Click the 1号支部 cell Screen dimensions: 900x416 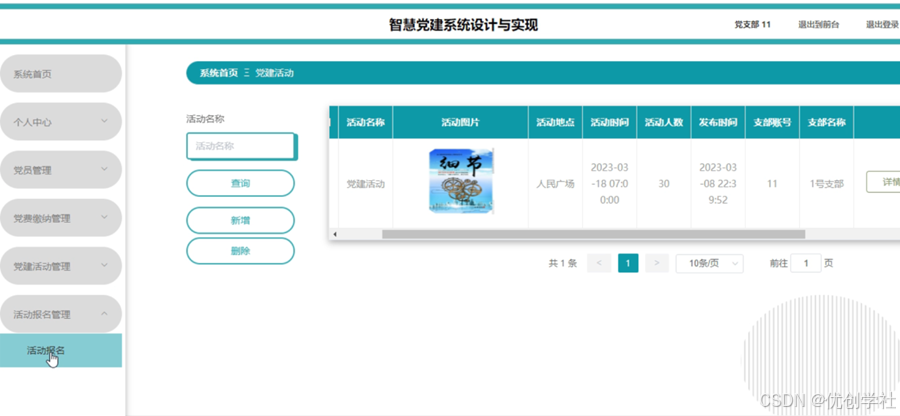click(x=827, y=184)
